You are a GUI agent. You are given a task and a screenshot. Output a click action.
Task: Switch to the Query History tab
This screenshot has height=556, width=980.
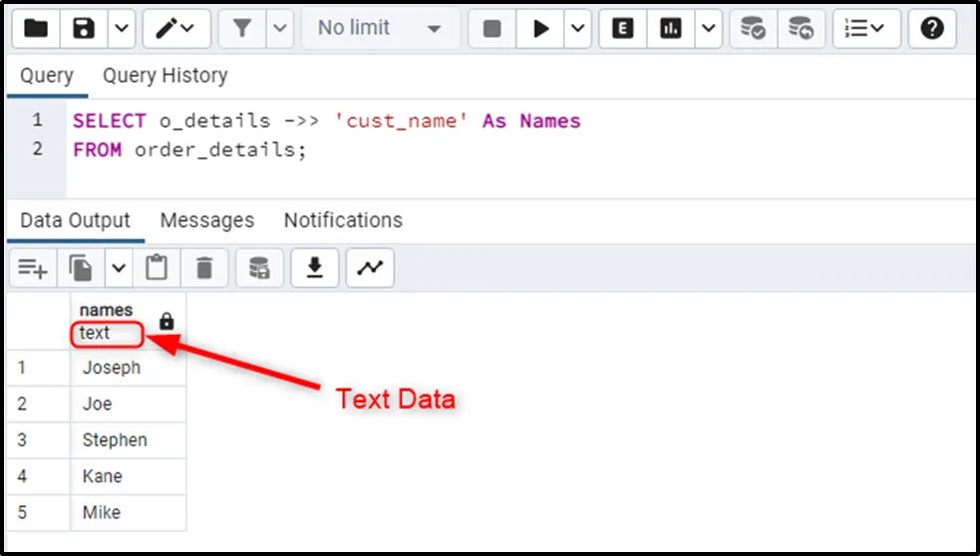(x=165, y=76)
